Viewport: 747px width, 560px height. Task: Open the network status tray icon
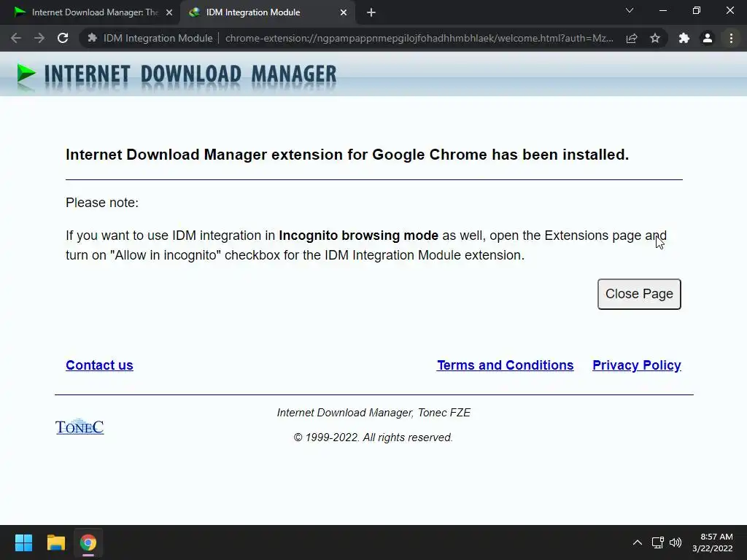[x=658, y=542]
